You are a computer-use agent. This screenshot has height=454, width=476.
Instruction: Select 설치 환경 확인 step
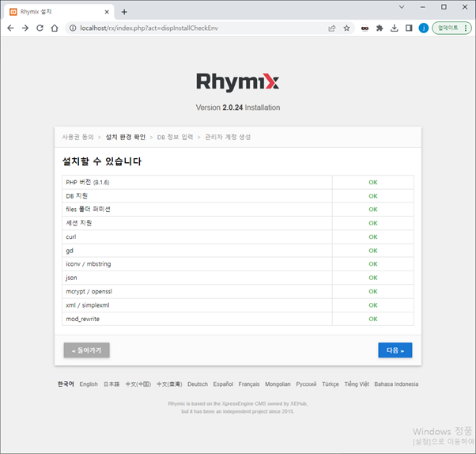click(x=126, y=137)
